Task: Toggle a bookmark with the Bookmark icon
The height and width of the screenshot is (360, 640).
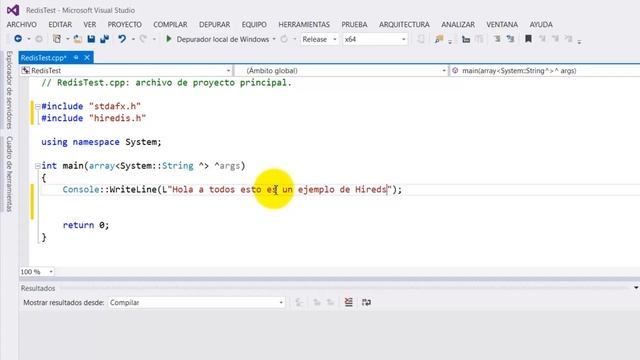Action: point(528,39)
